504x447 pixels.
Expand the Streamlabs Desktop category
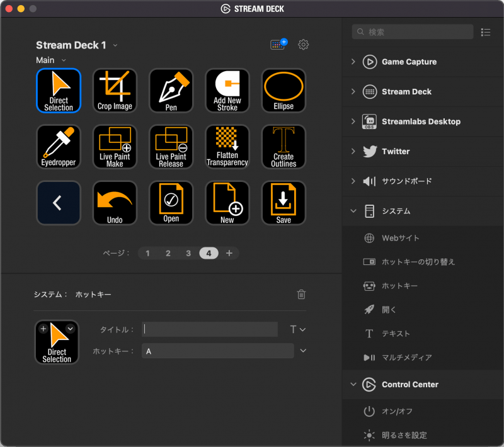[x=353, y=122]
